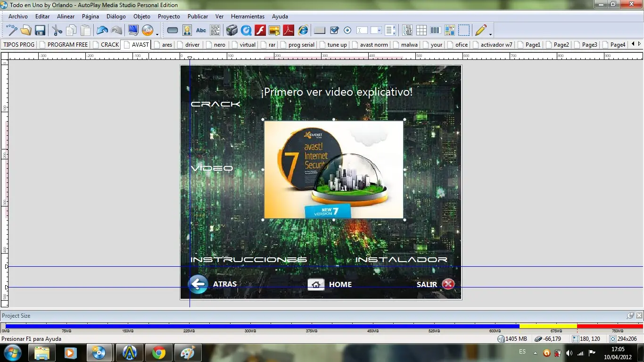Preview the project with the monitor icon
The width and height of the screenshot is (644, 362).
point(133,31)
